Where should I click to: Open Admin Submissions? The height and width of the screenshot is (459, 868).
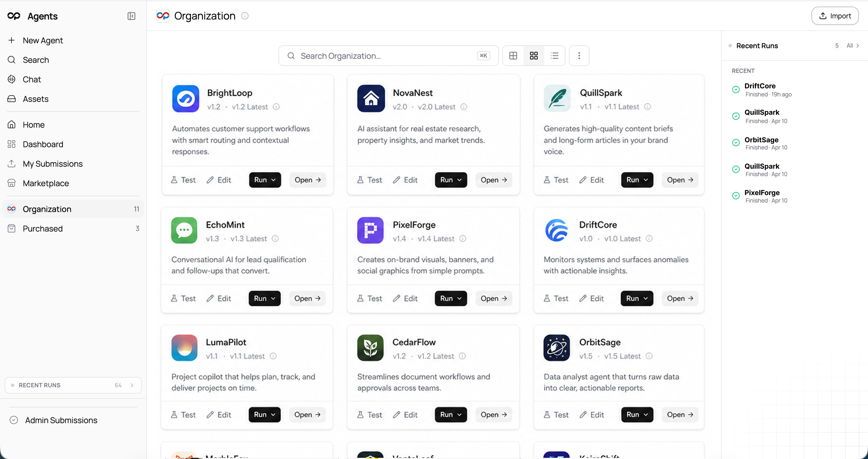tap(73, 420)
